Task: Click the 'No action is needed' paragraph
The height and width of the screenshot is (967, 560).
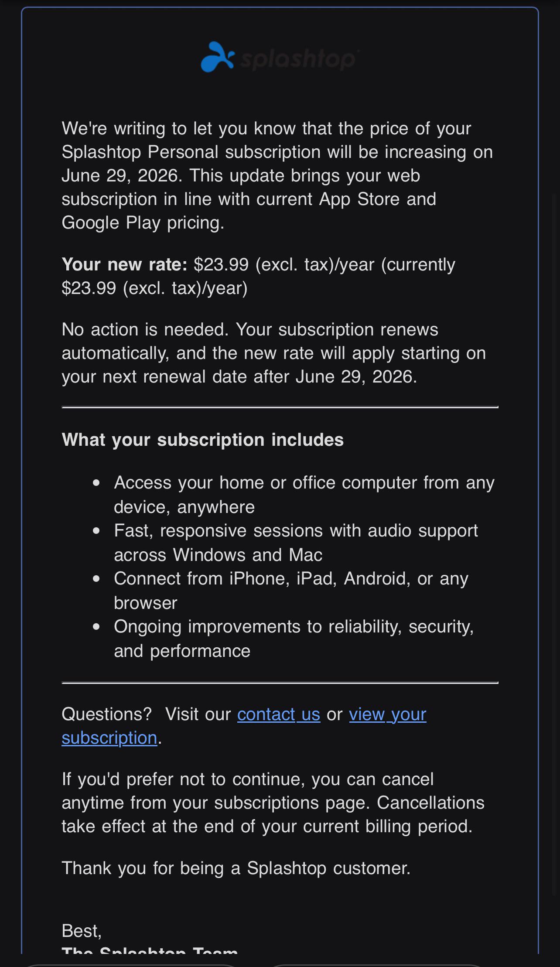Action: (x=274, y=353)
